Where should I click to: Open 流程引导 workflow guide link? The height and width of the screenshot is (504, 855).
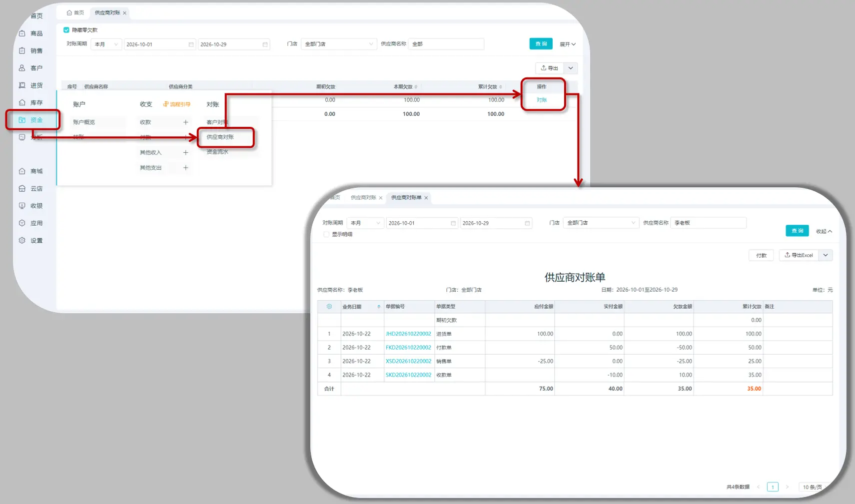pyautogui.click(x=177, y=104)
